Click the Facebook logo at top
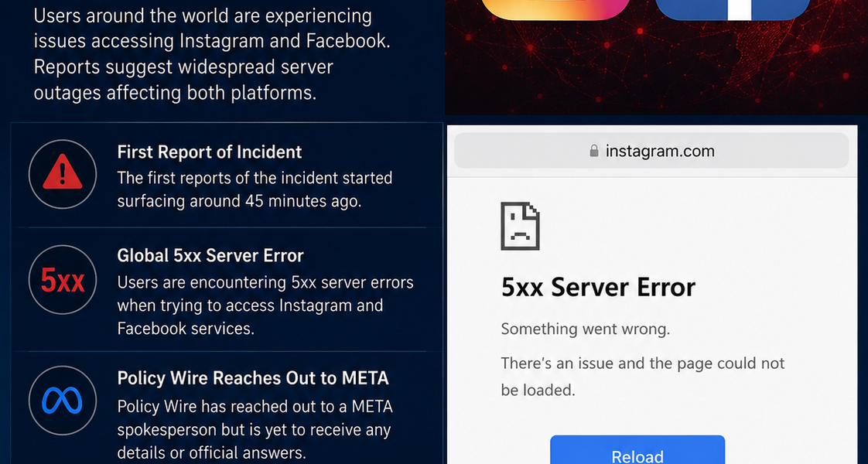Viewport: 868px width, 464px height. [733, 9]
